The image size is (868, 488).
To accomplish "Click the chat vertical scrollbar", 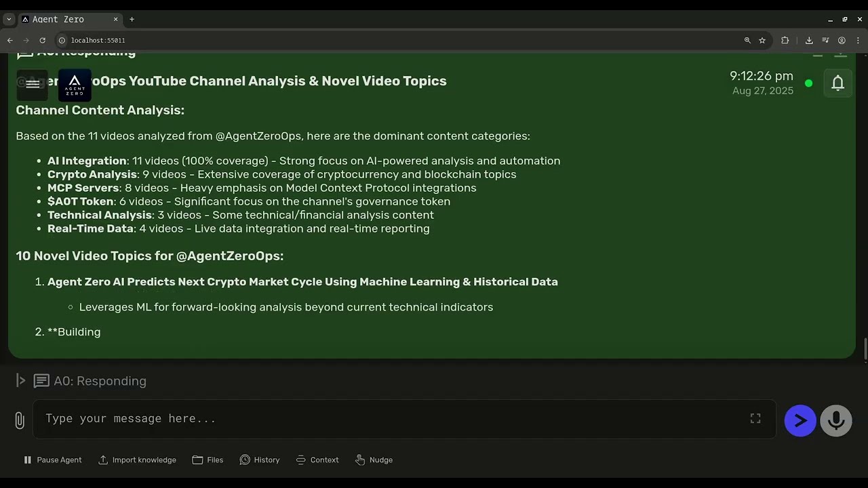I will 864,350.
